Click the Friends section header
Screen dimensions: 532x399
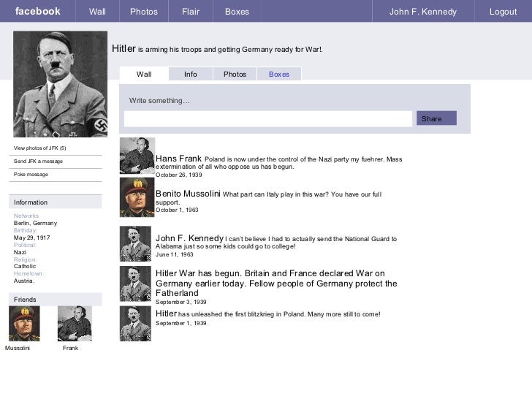coord(56,300)
